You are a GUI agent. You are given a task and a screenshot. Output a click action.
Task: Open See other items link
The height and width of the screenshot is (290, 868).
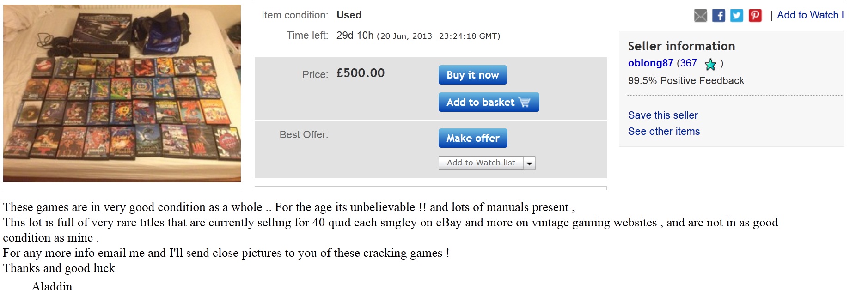click(664, 132)
